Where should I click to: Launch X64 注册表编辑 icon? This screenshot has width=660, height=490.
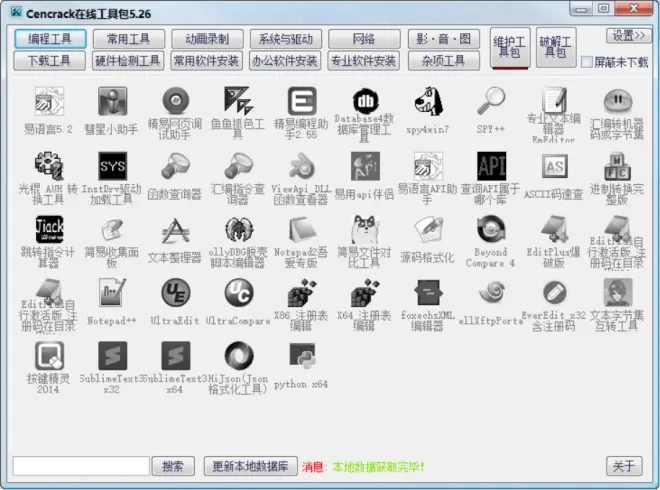(x=365, y=293)
